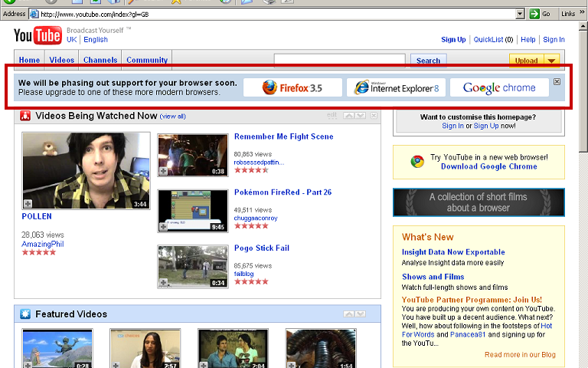Viewport: 588px width, 368px height.
Task: Open the Pogo Stick Fail thumbnail
Action: (x=193, y=267)
